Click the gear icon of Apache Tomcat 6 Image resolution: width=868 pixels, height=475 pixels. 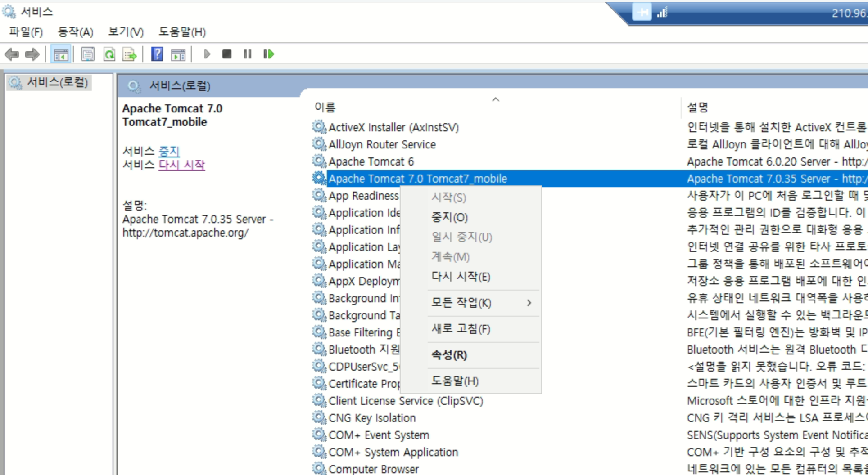[x=319, y=161]
